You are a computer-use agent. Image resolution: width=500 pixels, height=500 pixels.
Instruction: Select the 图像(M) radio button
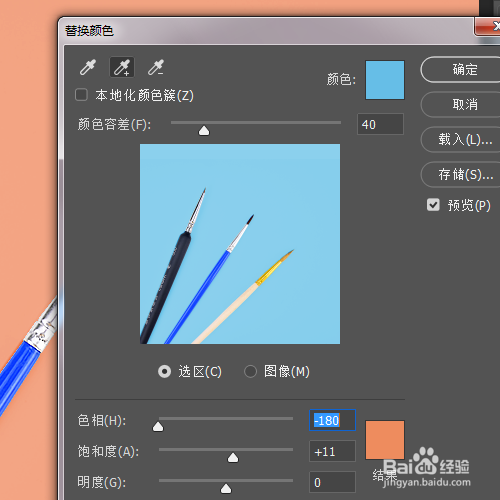click(x=250, y=371)
